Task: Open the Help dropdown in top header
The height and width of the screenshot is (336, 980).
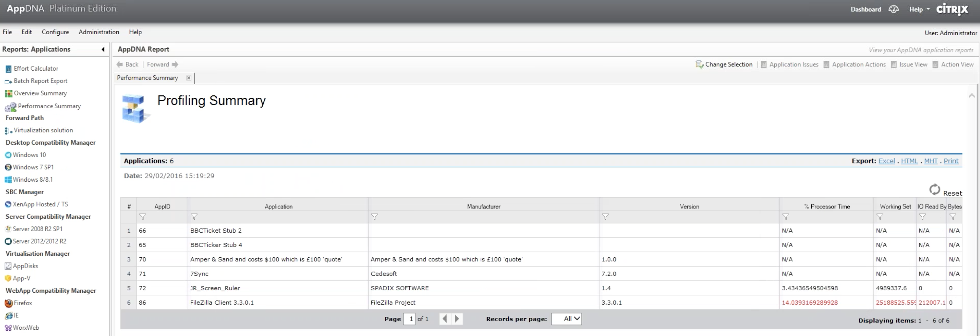Action: (x=919, y=9)
